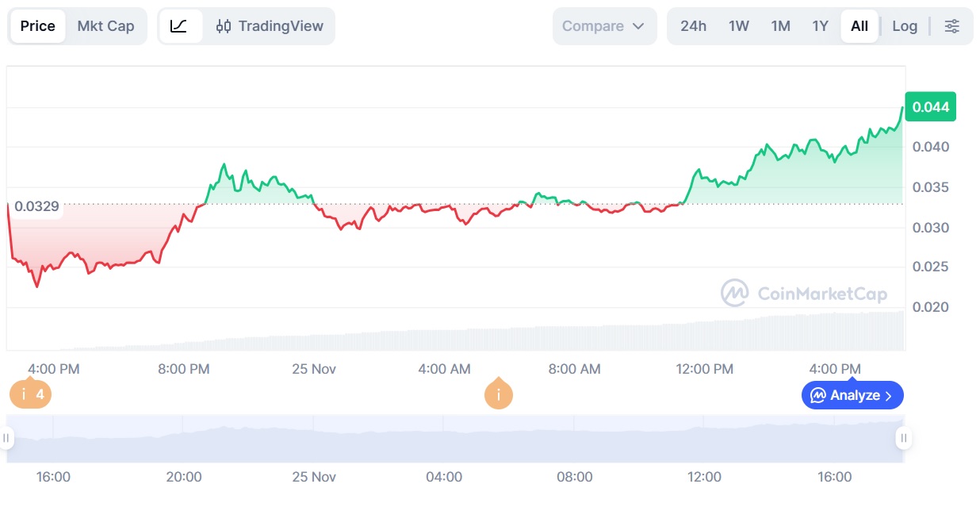
Task: Select the 1W time range
Action: 738,26
